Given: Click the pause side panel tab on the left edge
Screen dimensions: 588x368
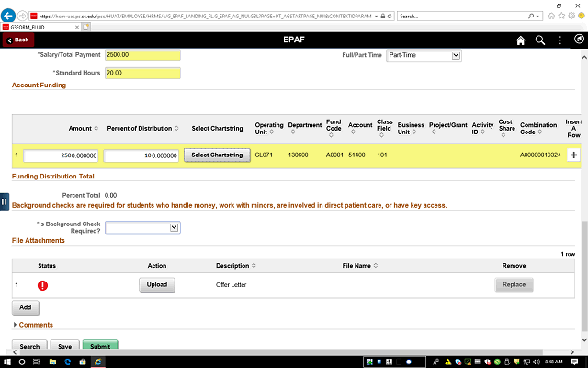Looking at the screenshot, I should pos(5,201).
